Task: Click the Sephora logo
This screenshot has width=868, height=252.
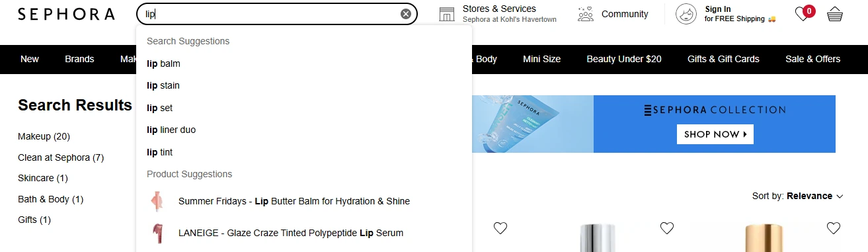Action: (x=66, y=14)
